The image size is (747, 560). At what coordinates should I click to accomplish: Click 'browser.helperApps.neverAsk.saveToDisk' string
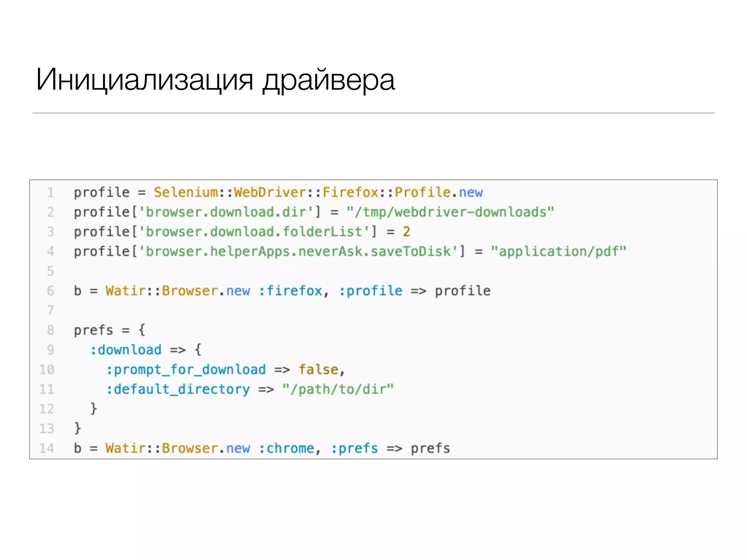[298, 251]
